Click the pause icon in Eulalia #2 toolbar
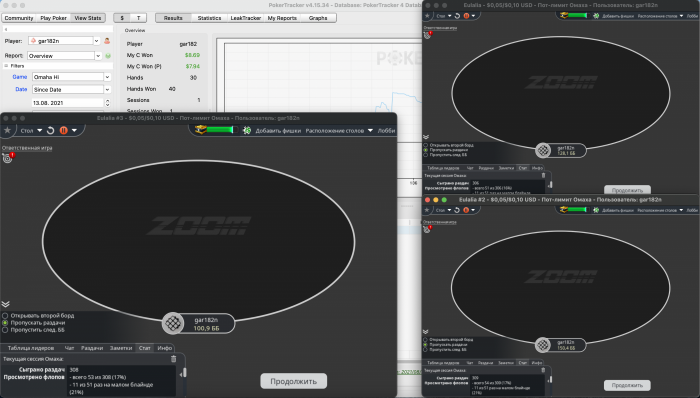 coord(466,210)
